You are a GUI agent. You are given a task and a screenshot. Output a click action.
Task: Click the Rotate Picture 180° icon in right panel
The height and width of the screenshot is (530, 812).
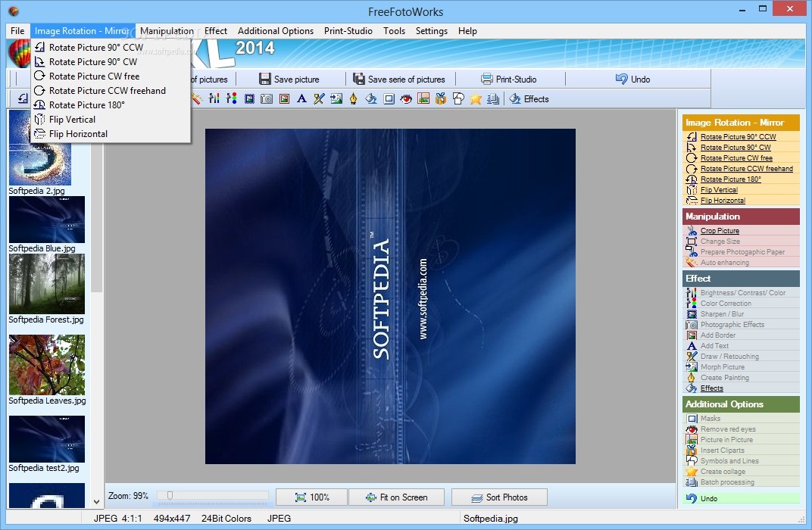coord(692,179)
